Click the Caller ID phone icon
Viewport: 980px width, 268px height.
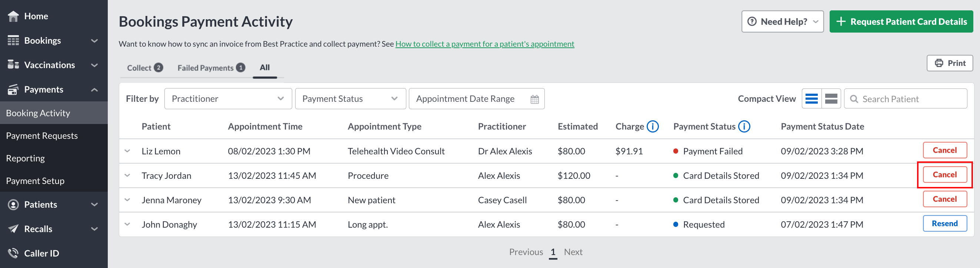click(13, 253)
